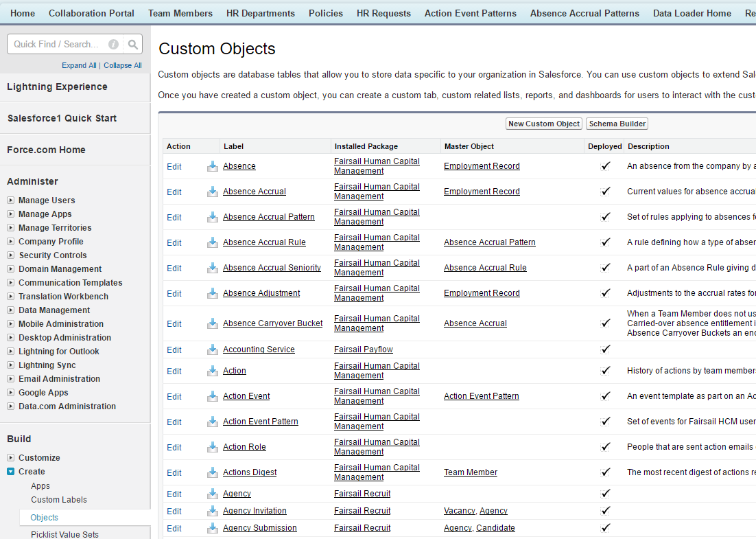Click the search magnifier icon in Quick Find
This screenshot has width=756, height=539.
tap(132, 45)
